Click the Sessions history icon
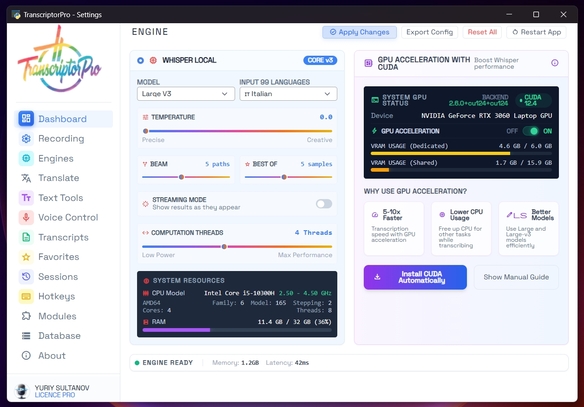 pos(26,277)
